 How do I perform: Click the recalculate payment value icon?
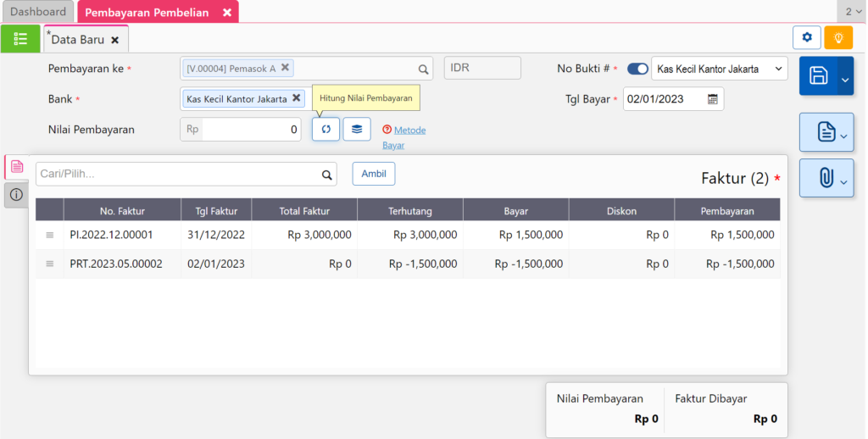[x=325, y=129]
